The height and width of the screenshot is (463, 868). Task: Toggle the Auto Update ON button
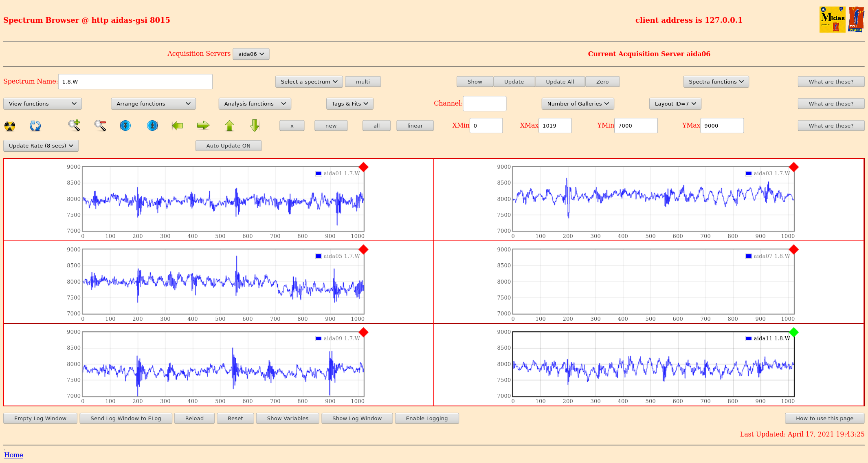click(x=228, y=146)
